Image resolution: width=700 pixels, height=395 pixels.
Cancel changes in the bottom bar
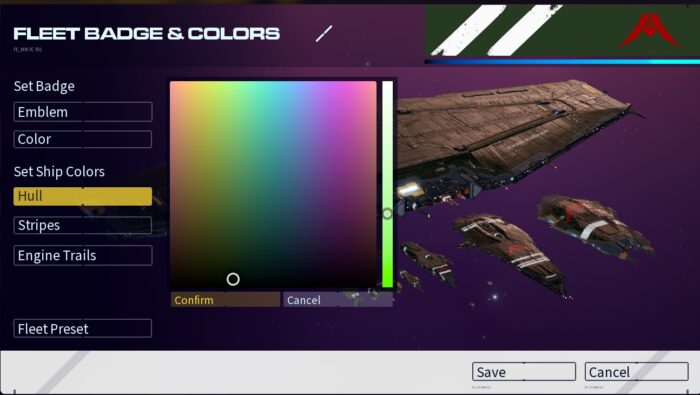(x=637, y=372)
